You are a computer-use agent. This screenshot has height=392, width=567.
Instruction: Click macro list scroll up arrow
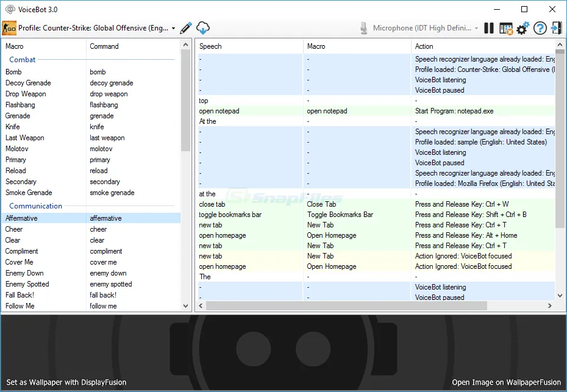(x=185, y=45)
